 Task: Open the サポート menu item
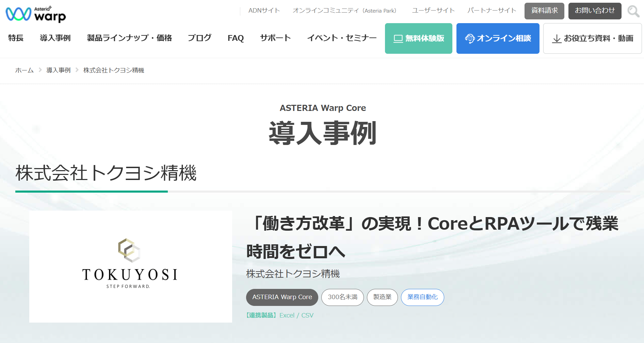pos(275,38)
